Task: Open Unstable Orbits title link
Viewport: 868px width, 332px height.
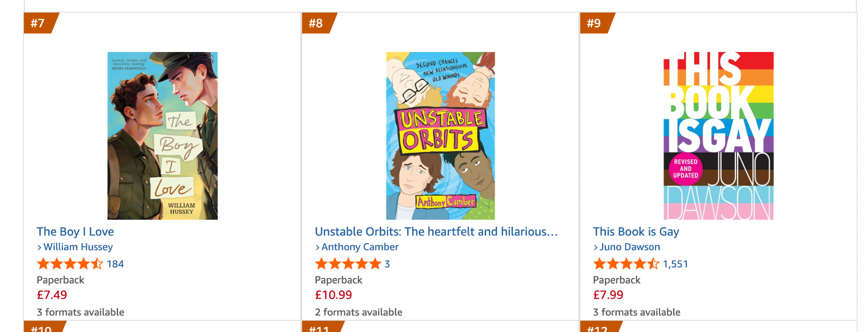Action: tap(436, 232)
